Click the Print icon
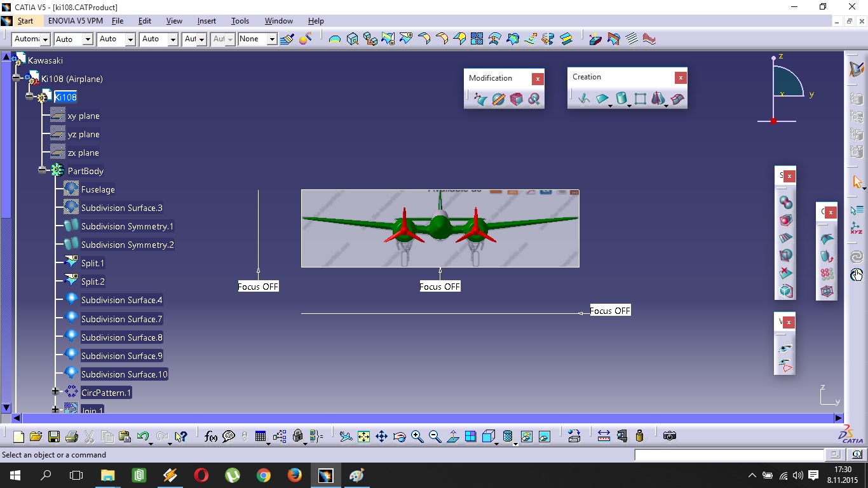This screenshot has height=488, width=868. (x=71, y=437)
